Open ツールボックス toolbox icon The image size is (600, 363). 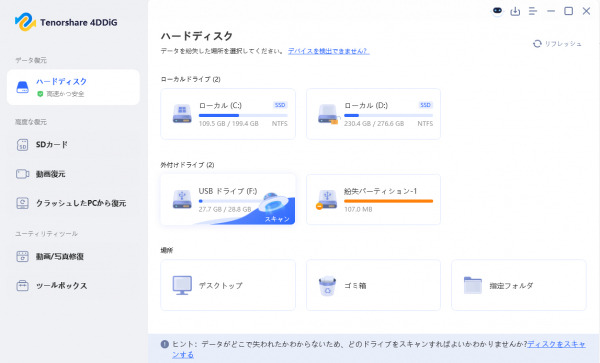(x=23, y=285)
